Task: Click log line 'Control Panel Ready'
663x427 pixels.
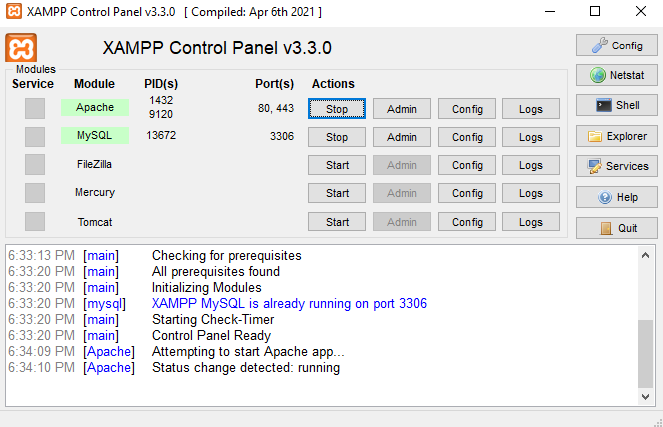Action: (211, 336)
